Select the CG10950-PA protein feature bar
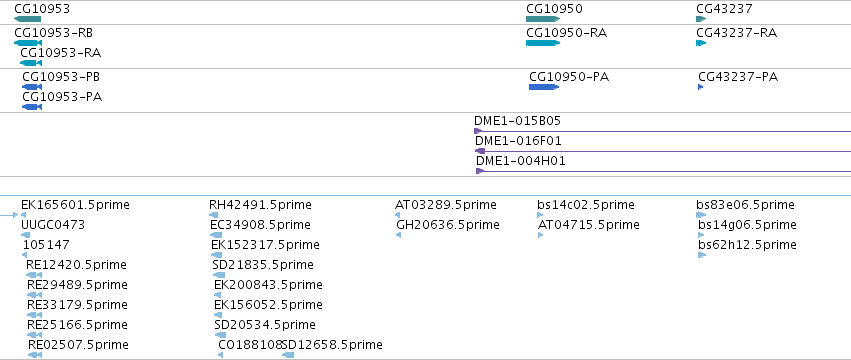Image resolution: width=851 pixels, height=360 pixels. (x=544, y=87)
